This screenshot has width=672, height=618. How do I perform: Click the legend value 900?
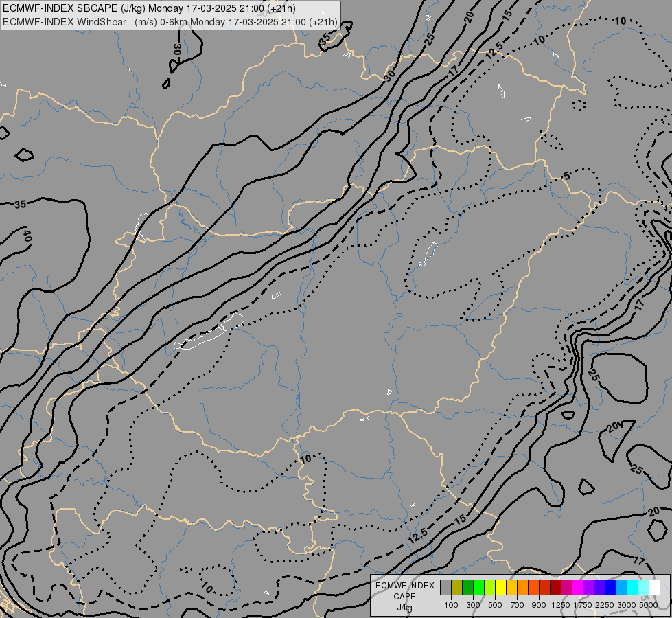[x=539, y=605]
